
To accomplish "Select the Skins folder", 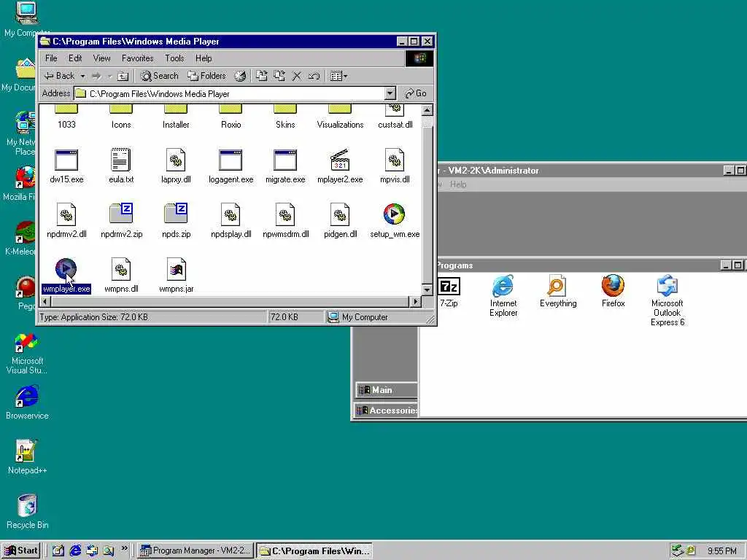I will pos(285,117).
